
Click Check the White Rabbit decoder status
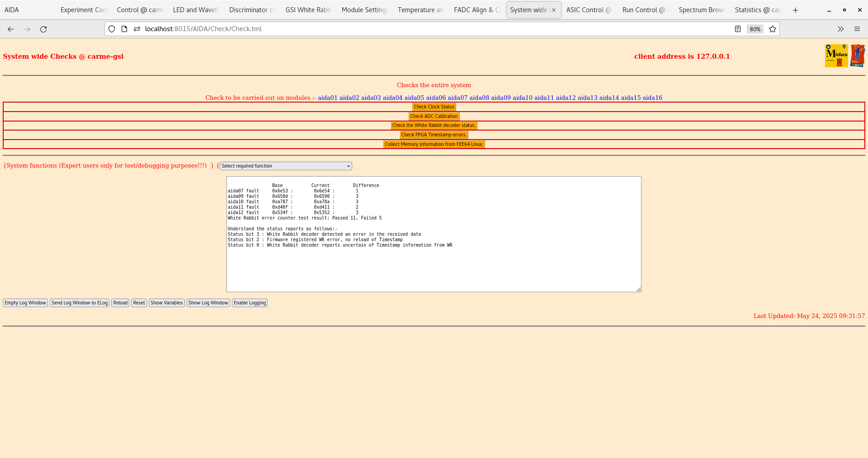pyautogui.click(x=434, y=125)
